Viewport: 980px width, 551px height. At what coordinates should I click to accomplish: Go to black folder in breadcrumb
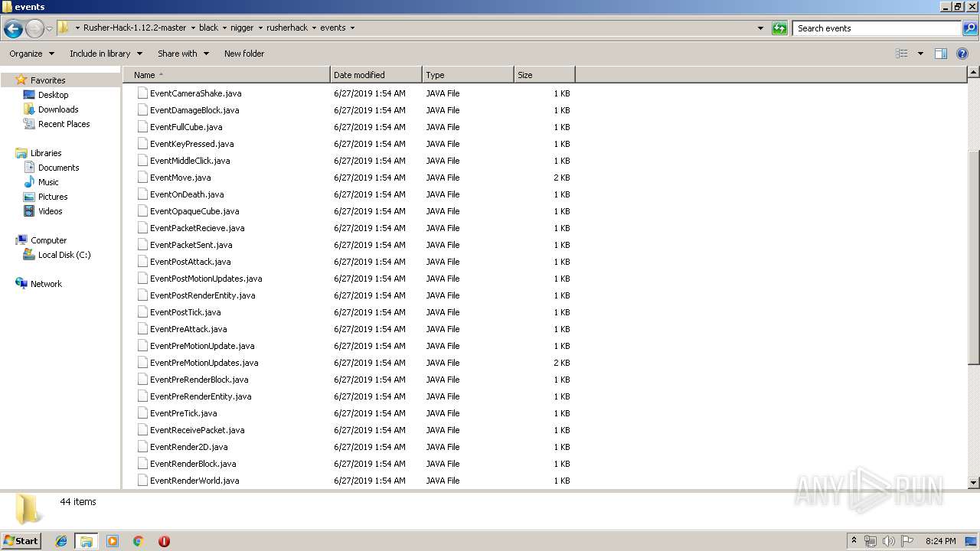208,28
